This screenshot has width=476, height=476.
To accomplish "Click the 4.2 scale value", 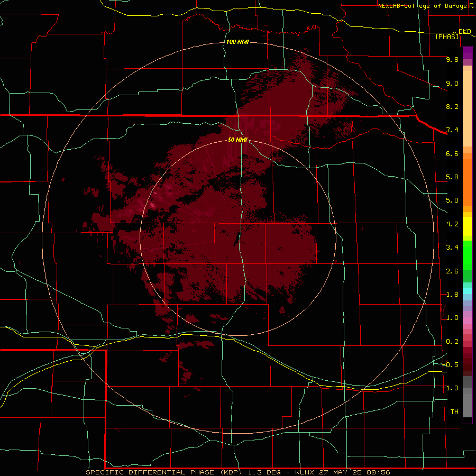I will (x=452, y=224).
